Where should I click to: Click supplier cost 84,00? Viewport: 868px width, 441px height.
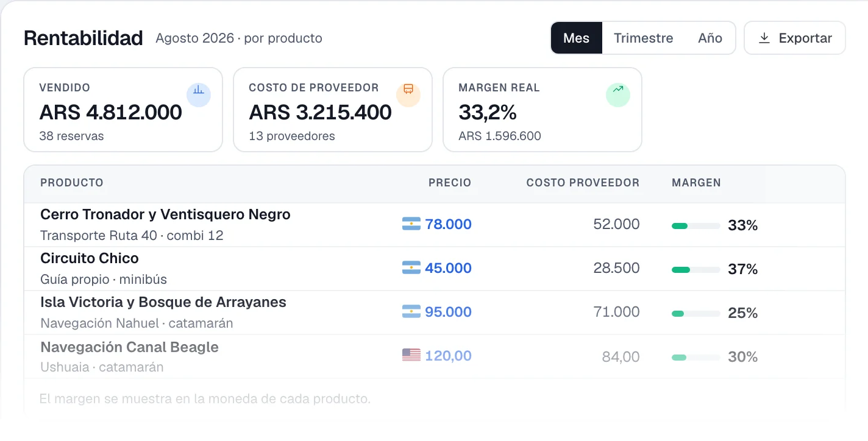tap(621, 357)
